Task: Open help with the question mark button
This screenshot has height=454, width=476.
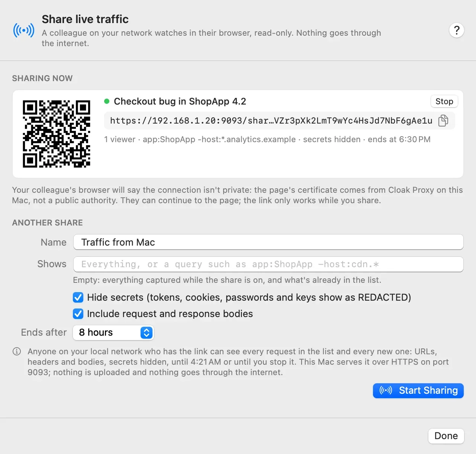Action: 457,30
